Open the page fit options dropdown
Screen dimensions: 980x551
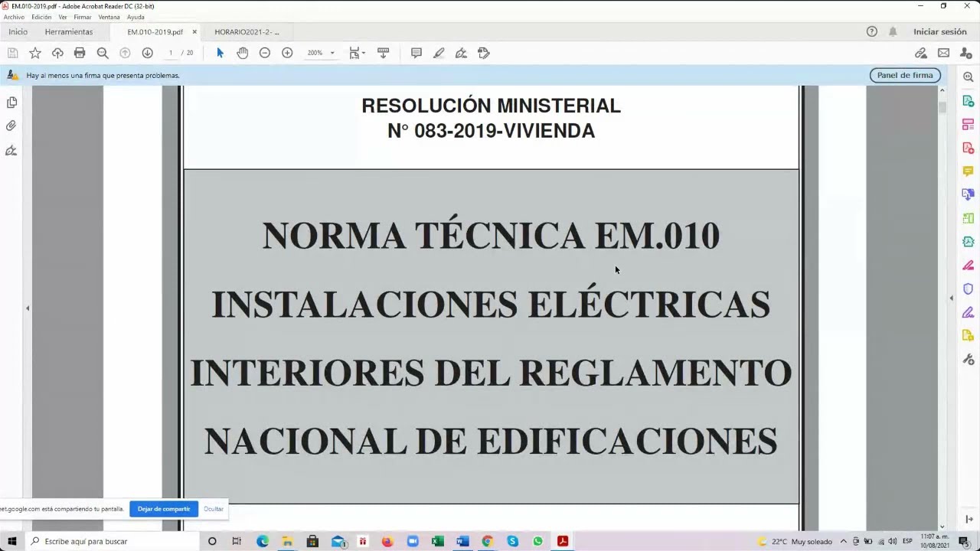click(x=357, y=53)
